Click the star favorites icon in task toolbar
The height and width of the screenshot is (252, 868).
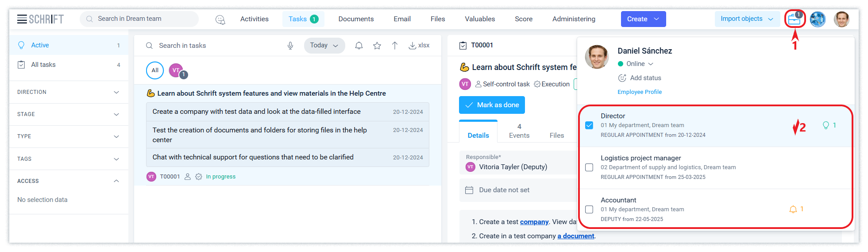(x=377, y=46)
